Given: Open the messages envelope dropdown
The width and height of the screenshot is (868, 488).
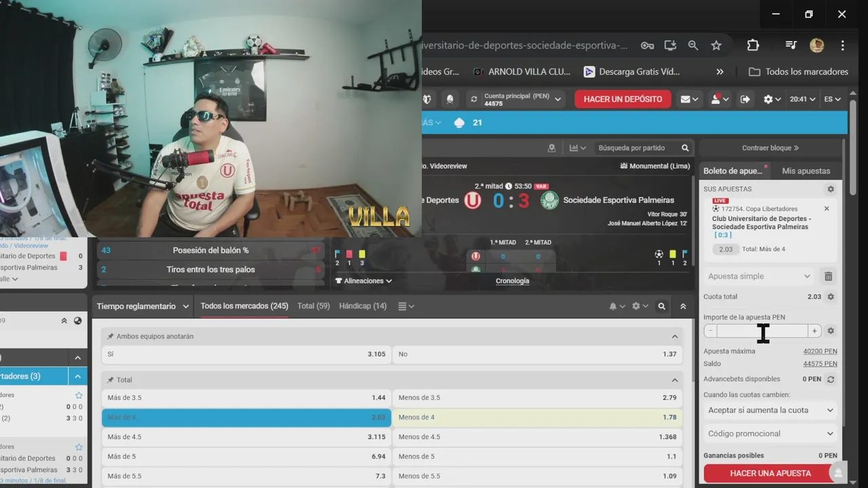Looking at the screenshot, I should click(690, 99).
